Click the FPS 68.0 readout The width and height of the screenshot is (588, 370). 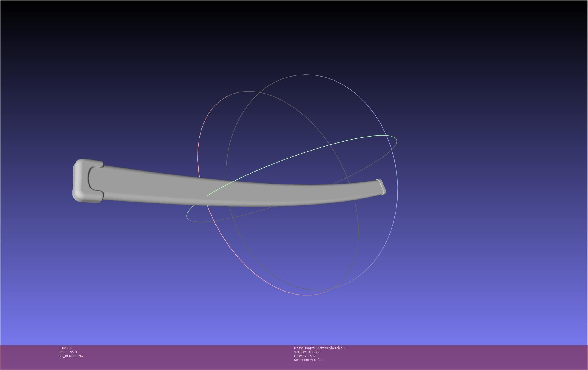(68, 352)
